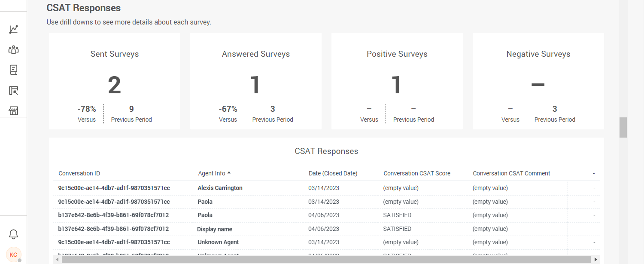Click the dark menu icon at top of sidebar
The height and width of the screenshot is (264, 644).
point(13,6)
